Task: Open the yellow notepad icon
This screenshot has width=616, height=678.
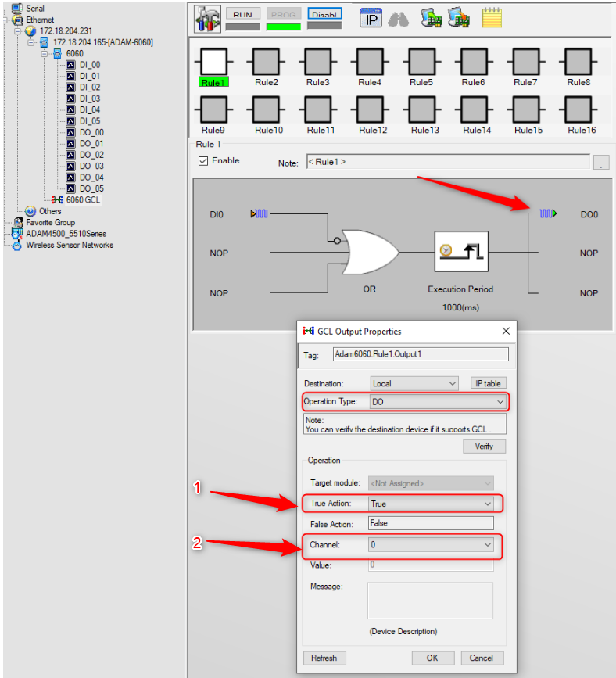Action: click(x=492, y=18)
